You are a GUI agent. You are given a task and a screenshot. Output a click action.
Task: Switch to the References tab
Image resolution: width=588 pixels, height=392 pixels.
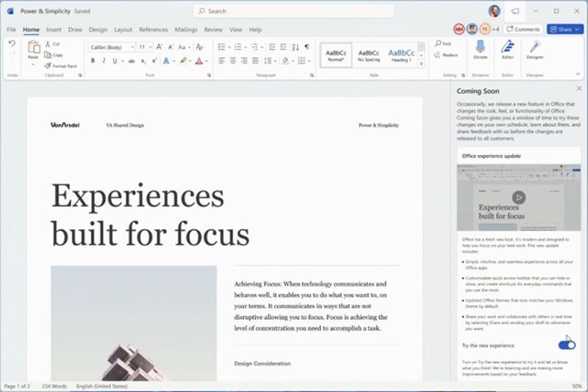click(x=154, y=29)
